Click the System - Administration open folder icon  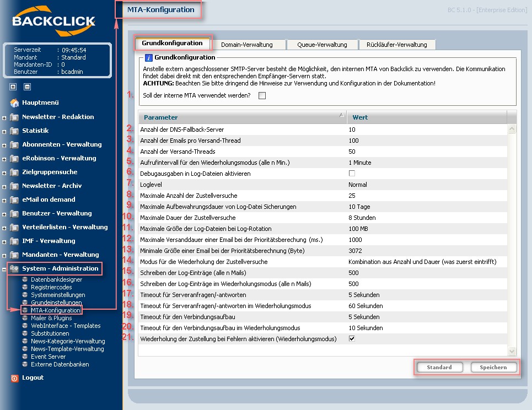pos(14,268)
